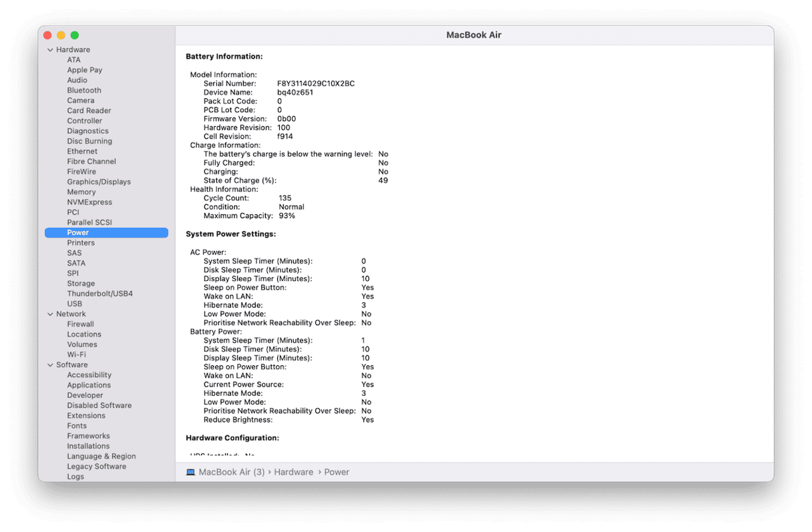
Task: Open Locations under Network
Action: tap(84, 334)
